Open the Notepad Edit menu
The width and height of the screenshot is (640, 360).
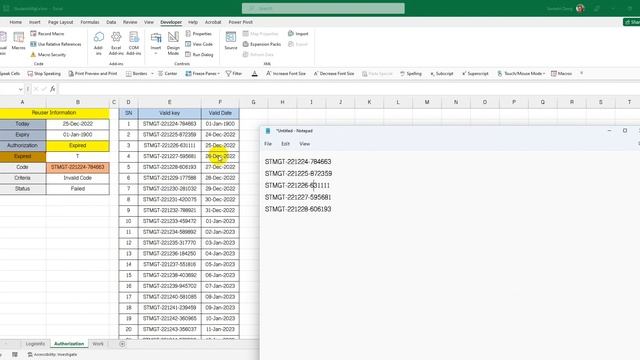(285, 144)
